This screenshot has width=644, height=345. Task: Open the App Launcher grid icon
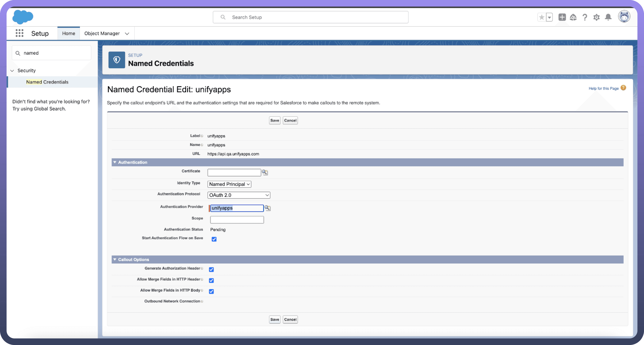point(19,33)
